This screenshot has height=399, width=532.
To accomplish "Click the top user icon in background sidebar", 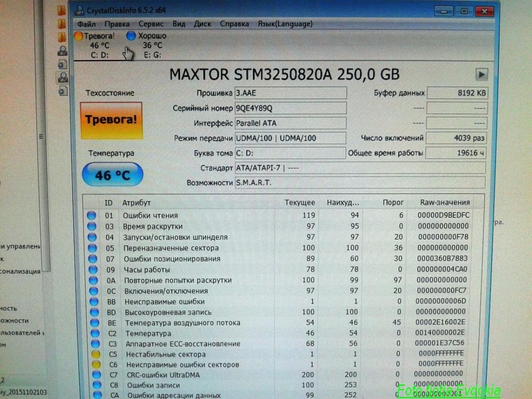I will pos(63,51).
